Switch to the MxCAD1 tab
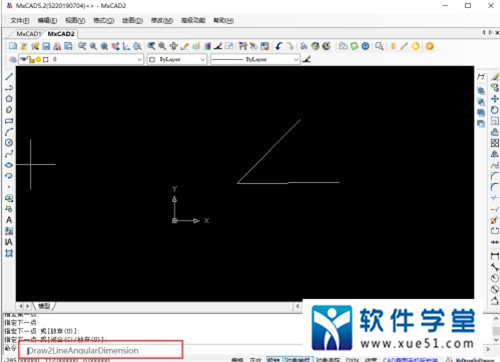Image resolution: width=500 pixels, height=362 pixels. pos(29,34)
